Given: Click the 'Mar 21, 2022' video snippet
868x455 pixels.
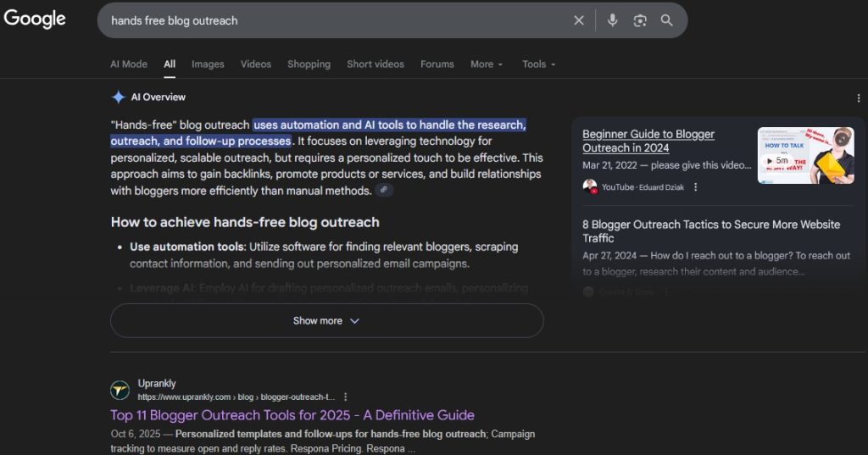Looking at the screenshot, I should click(x=666, y=165).
